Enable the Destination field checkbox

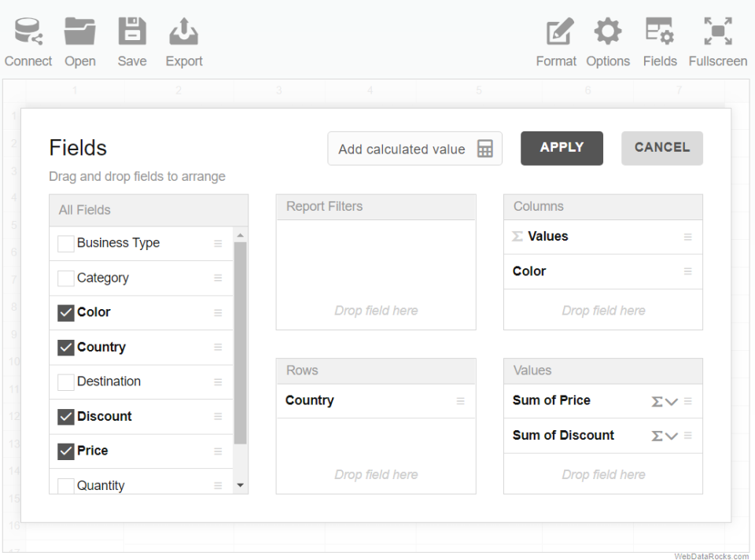click(66, 382)
